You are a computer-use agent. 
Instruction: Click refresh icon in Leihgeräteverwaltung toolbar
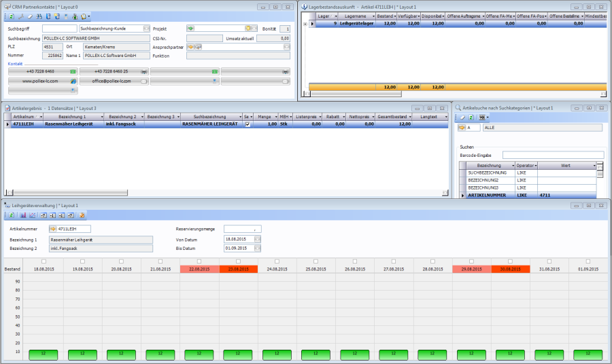tap(13, 215)
